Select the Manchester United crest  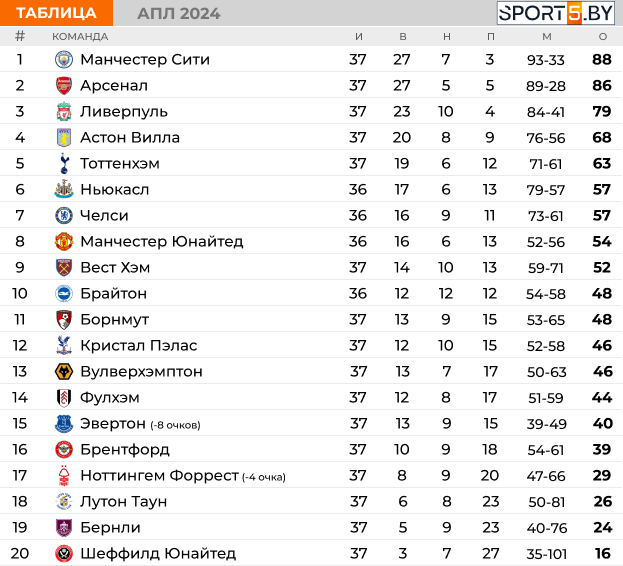coord(64,241)
